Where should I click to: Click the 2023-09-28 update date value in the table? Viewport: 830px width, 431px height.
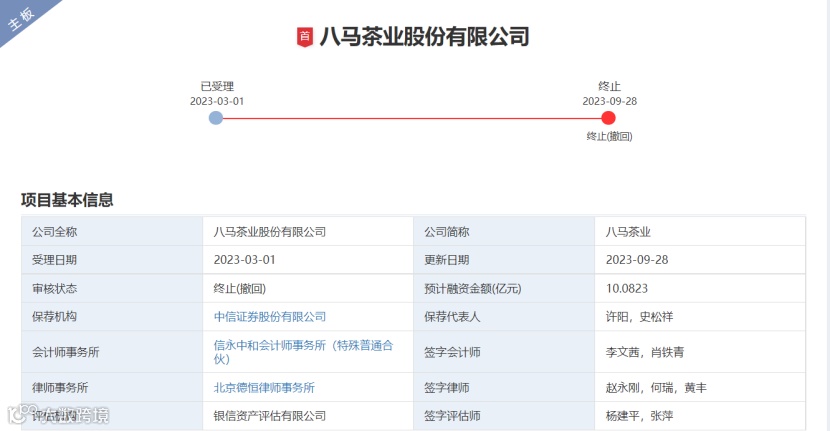[637, 260]
